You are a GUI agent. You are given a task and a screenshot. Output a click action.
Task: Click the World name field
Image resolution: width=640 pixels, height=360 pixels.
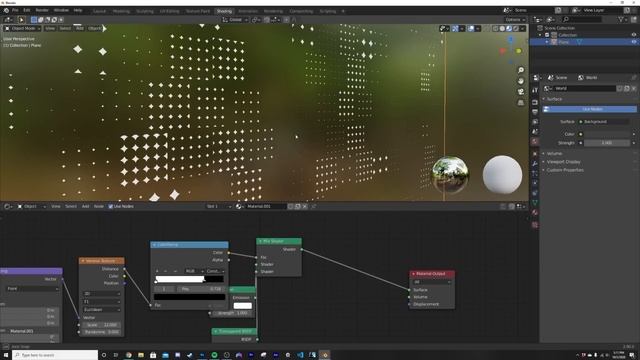pos(584,88)
